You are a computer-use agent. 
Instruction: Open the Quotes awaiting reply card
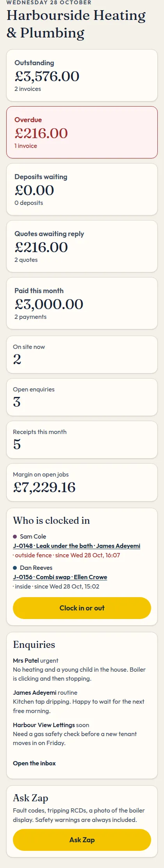(82, 246)
